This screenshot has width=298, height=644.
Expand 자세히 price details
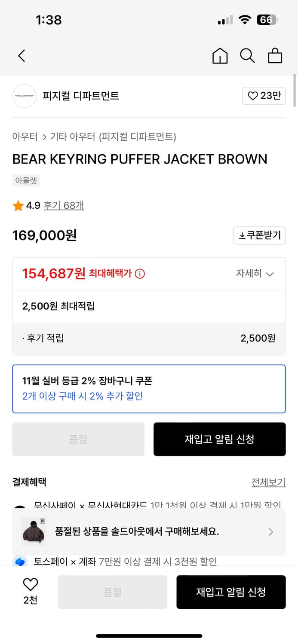coord(255,273)
